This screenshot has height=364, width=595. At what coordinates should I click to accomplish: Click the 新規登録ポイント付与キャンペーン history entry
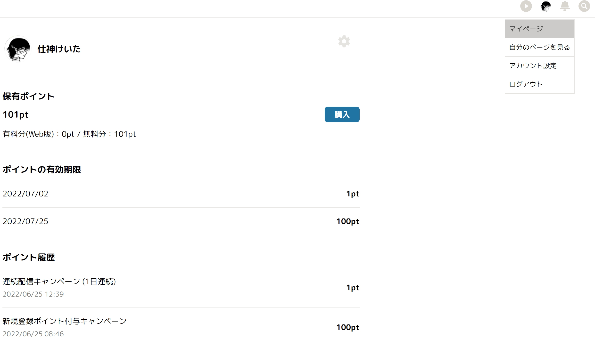[181, 327]
